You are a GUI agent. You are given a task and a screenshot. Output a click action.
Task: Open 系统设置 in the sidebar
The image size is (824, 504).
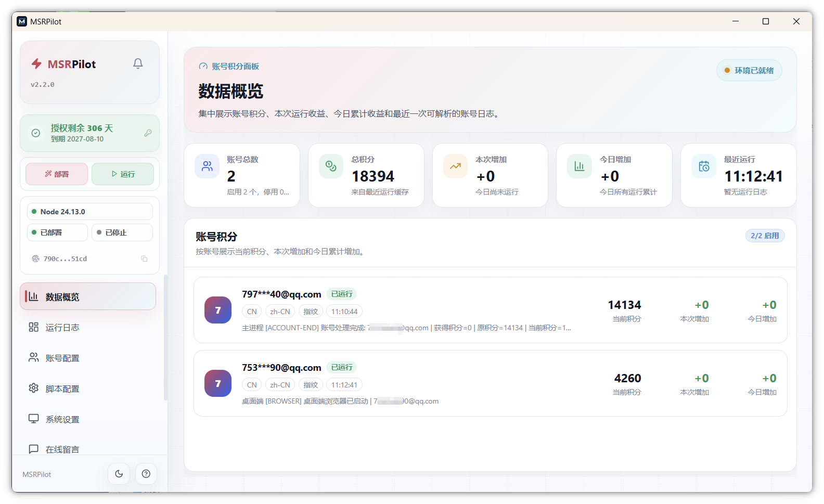pyautogui.click(x=88, y=419)
